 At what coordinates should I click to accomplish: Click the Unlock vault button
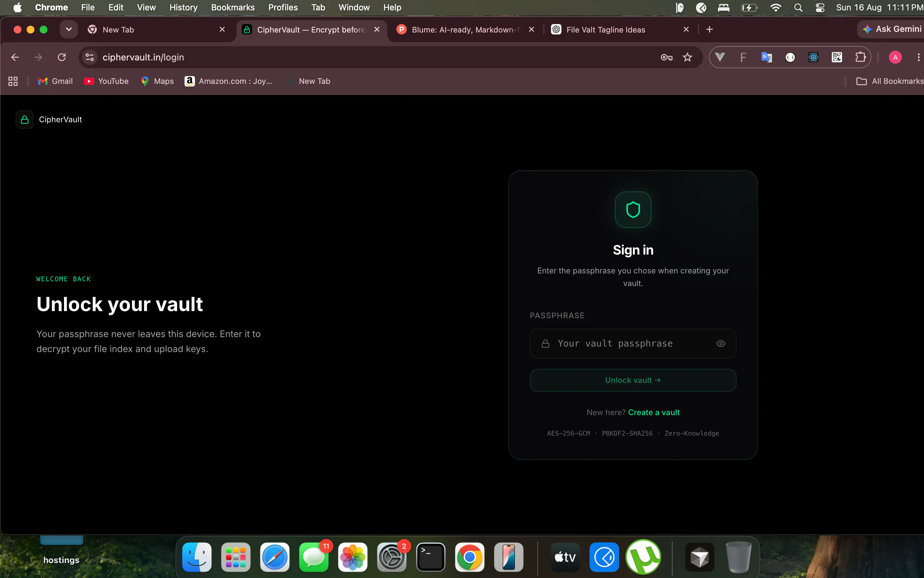(x=633, y=380)
